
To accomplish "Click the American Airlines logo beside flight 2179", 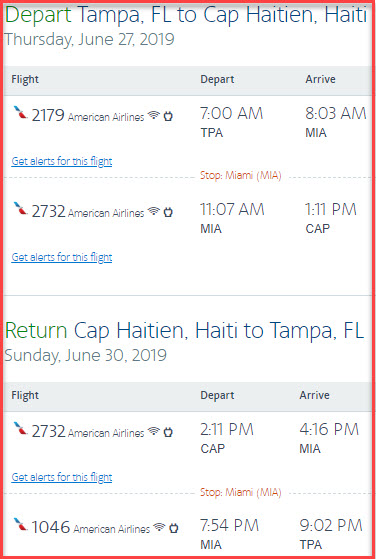I will pyautogui.click(x=21, y=113).
